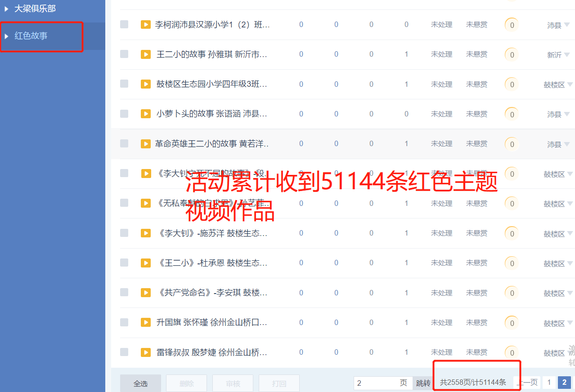
Task: Open the 沛县 region dropdown in 李柯润 row
Action: point(566,25)
